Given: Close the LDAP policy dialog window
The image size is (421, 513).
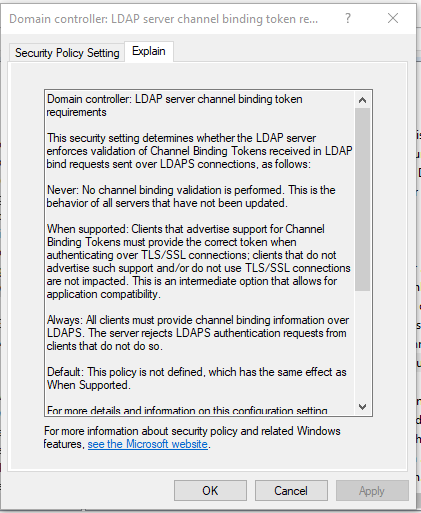Looking at the screenshot, I should (393, 18).
